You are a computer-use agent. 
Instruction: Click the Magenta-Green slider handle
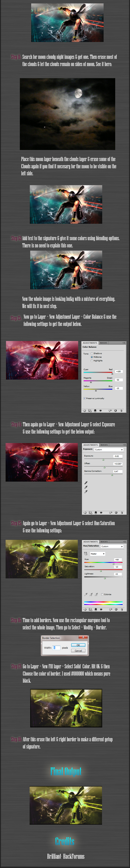pyautogui.click(x=91, y=382)
